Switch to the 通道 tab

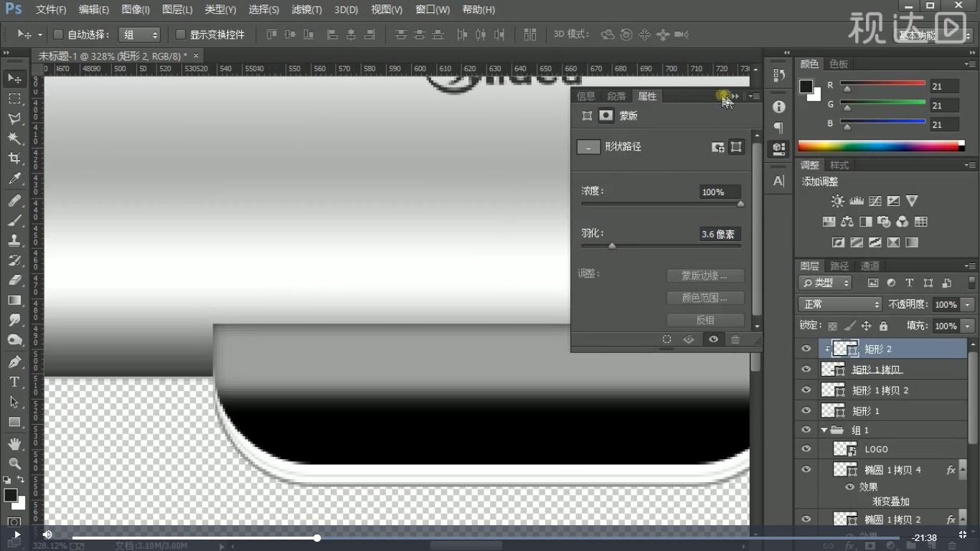[870, 266]
